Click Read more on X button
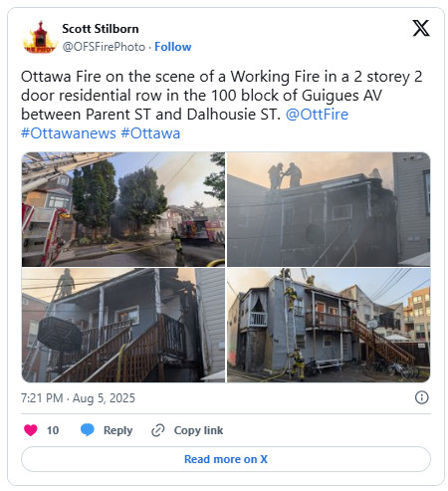Viewport: 448px width, 491px height. click(x=226, y=459)
